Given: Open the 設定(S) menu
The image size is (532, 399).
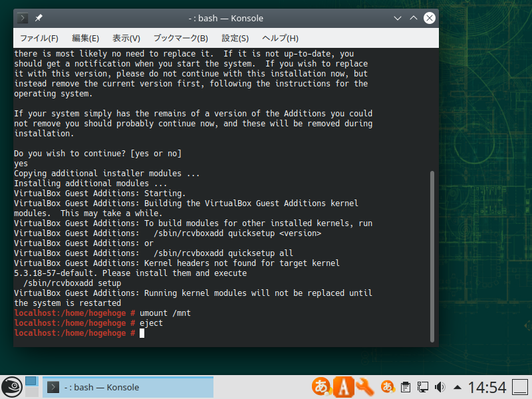Looking at the screenshot, I should tap(235, 38).
